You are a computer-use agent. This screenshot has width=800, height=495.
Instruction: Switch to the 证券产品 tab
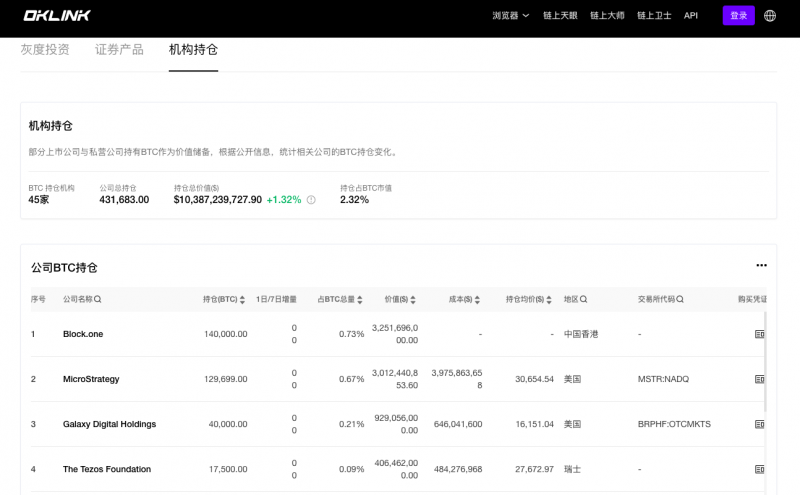pyautogui.click(x=119, y=50)
